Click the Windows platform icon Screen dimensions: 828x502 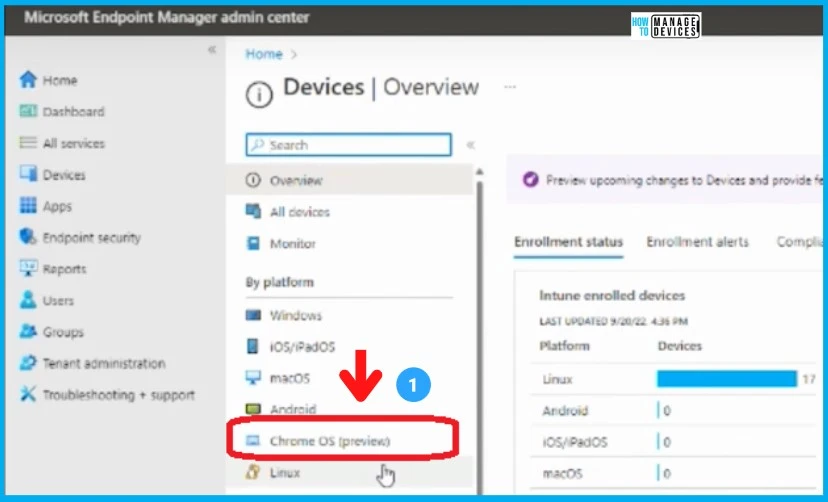point(253,315)
